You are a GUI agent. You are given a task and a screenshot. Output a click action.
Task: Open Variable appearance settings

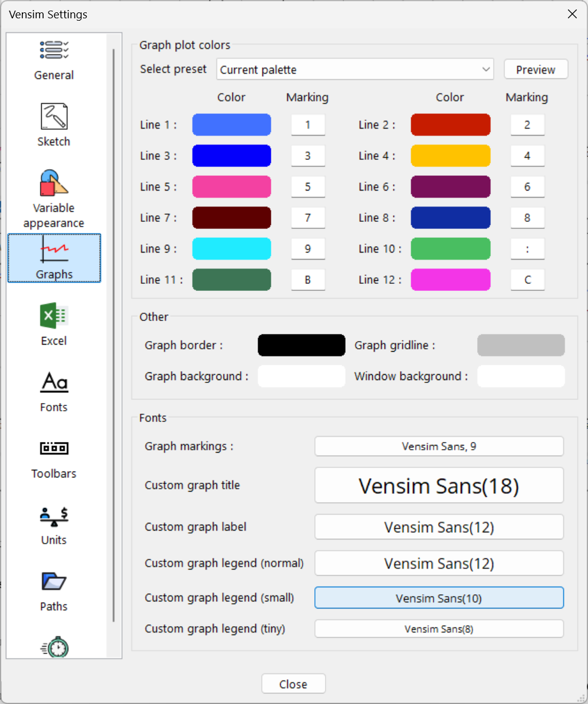click(54, 199)
